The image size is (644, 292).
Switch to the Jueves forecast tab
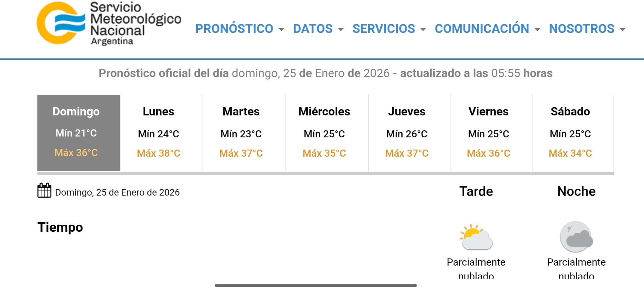coord(407,133)
